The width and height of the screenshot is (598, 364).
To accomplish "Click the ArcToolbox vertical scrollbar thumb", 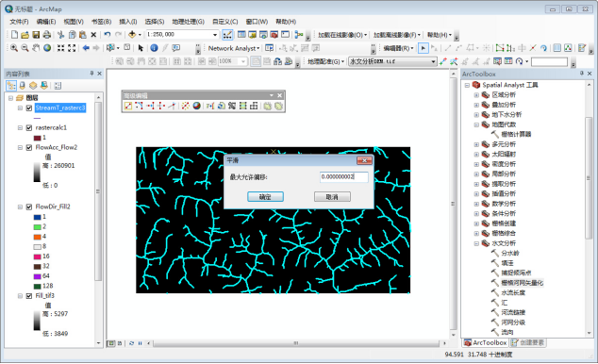I will (589, 178).
